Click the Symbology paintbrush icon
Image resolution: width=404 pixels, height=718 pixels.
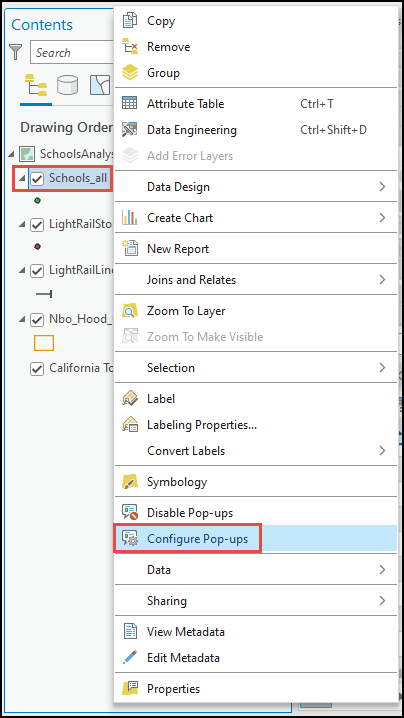point(130,482)
